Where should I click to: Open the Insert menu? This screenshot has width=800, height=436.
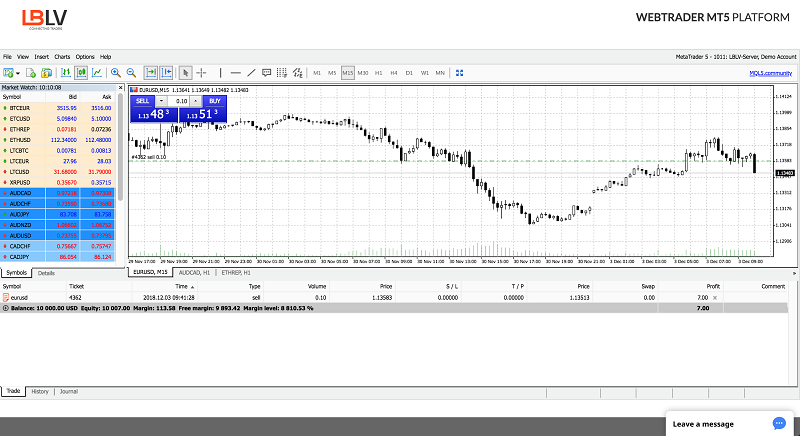(x=41, y=57)
